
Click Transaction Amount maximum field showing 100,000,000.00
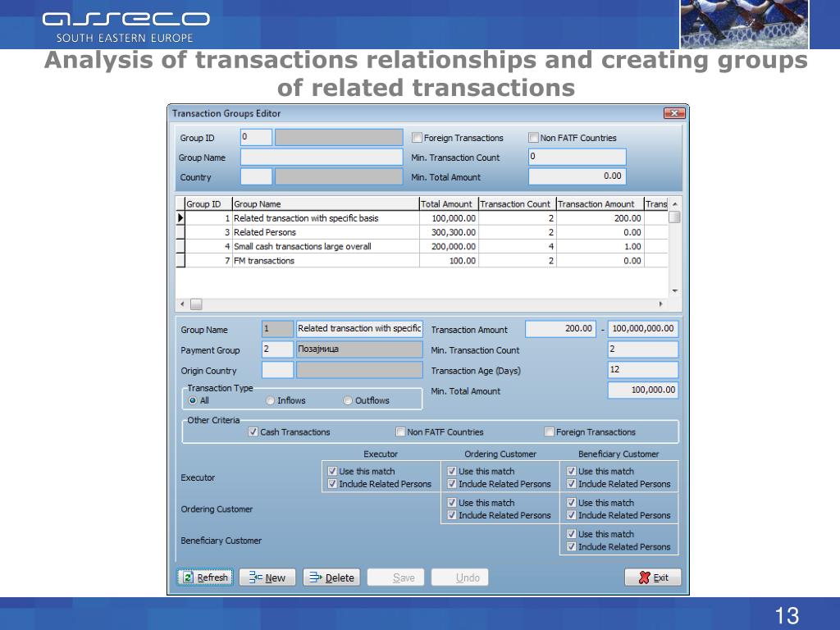click(643, 328)
